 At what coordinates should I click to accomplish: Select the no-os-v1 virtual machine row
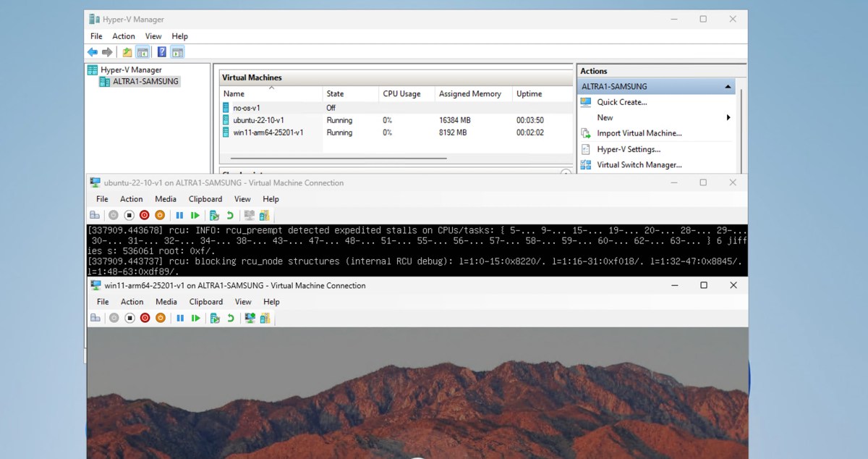pos(396,108)
